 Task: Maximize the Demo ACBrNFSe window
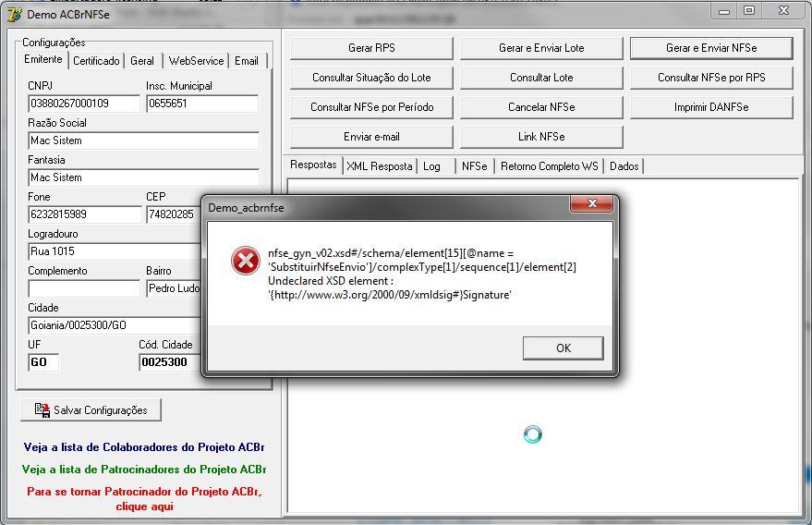point(749,11)
